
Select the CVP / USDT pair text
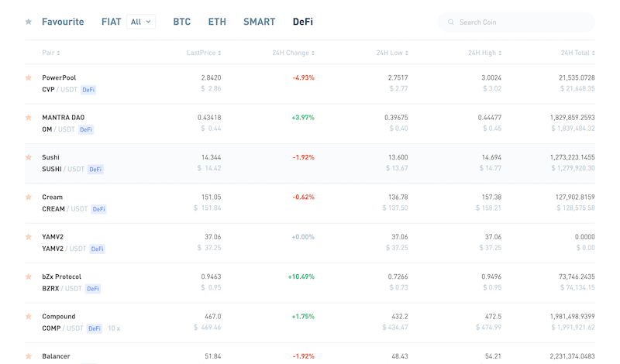coord(60,90)
